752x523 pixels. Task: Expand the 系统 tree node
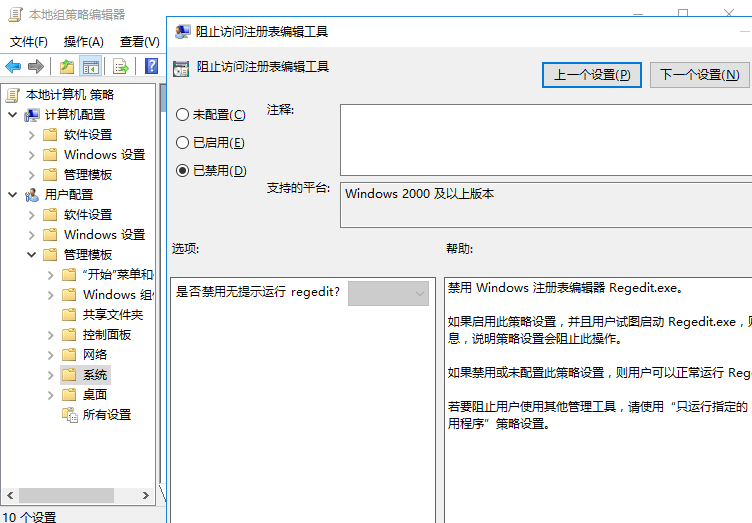pyautogui.click(x=50, y=375)
